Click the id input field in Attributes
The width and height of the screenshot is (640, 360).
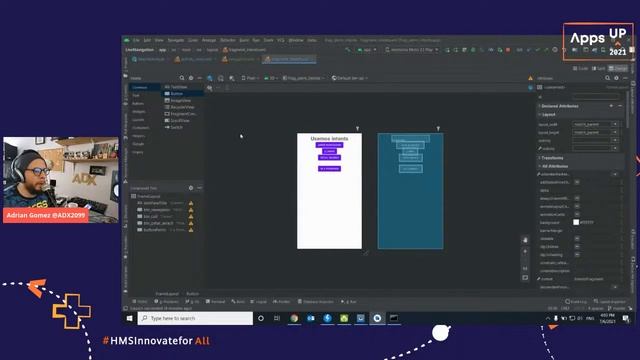(x=596, y=97)
